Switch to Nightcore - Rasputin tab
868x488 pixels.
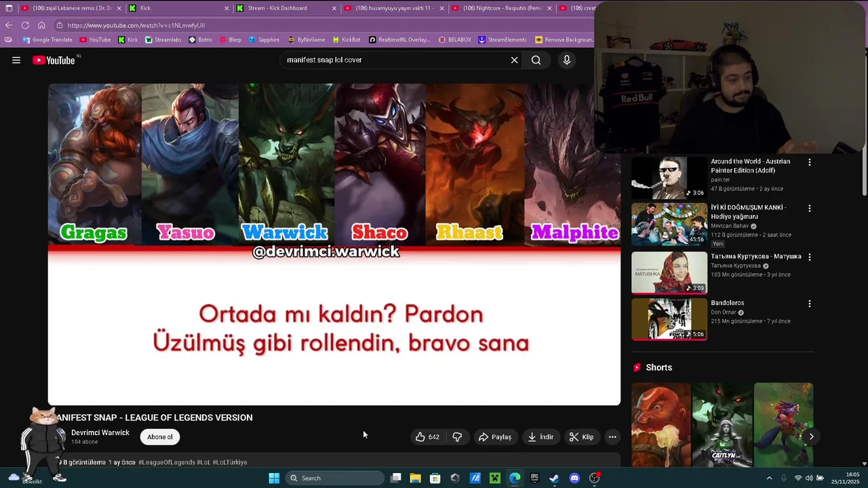coord(500,8)
